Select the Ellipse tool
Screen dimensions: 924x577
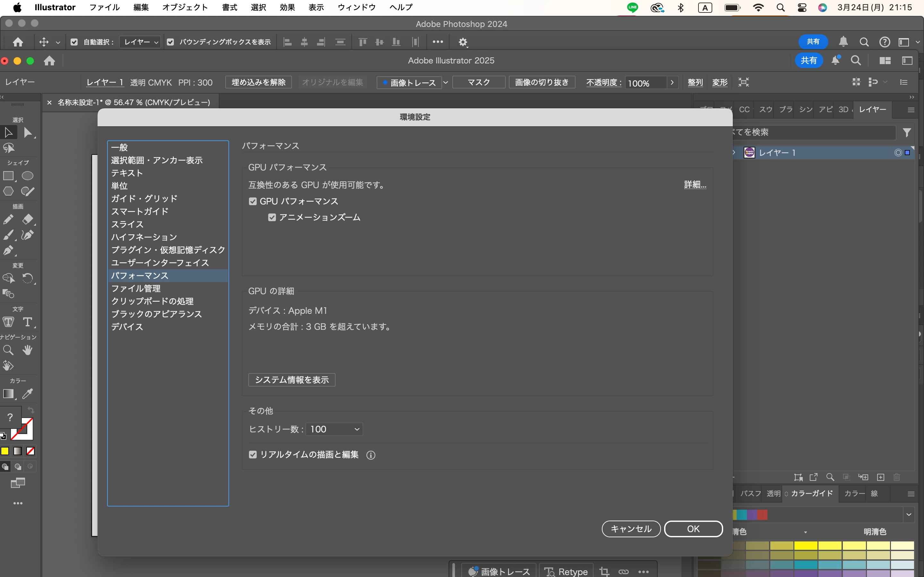pyautogui.click(x=27, y=176)
